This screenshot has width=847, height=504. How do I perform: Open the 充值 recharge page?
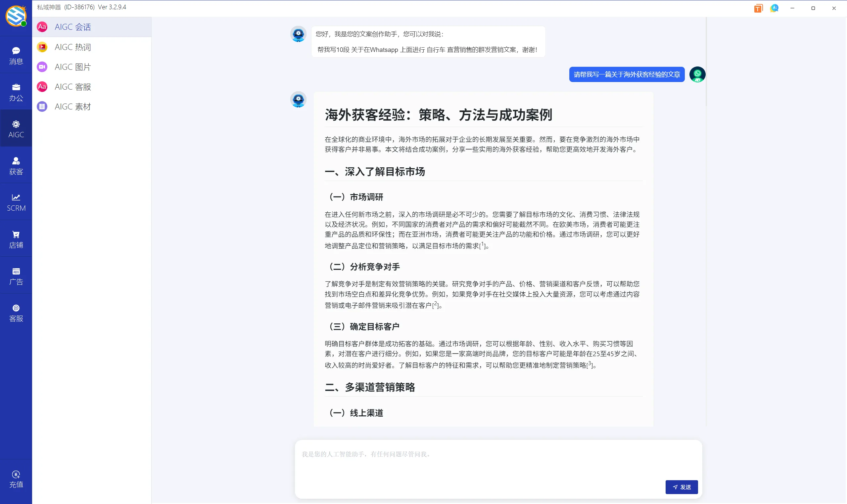pos(16,479)
